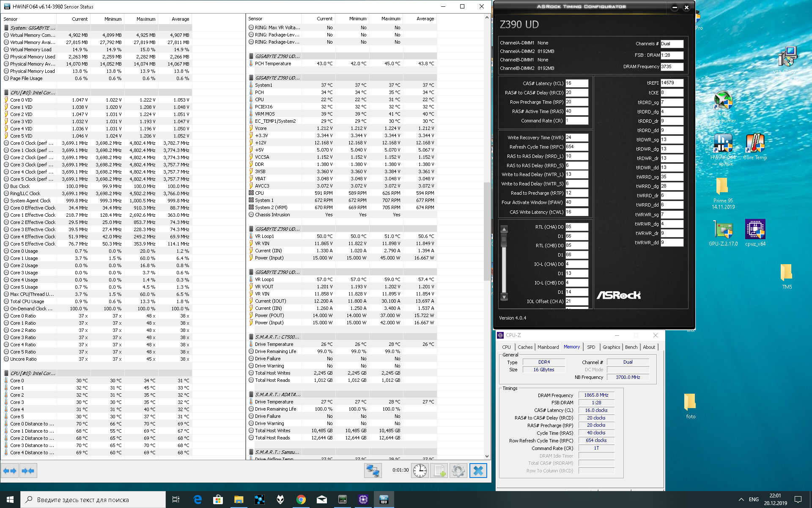Select the Bench tab in CPU-Z
Image resolution: width=812 pixels, height=508 pixels.
coord(631,347)
